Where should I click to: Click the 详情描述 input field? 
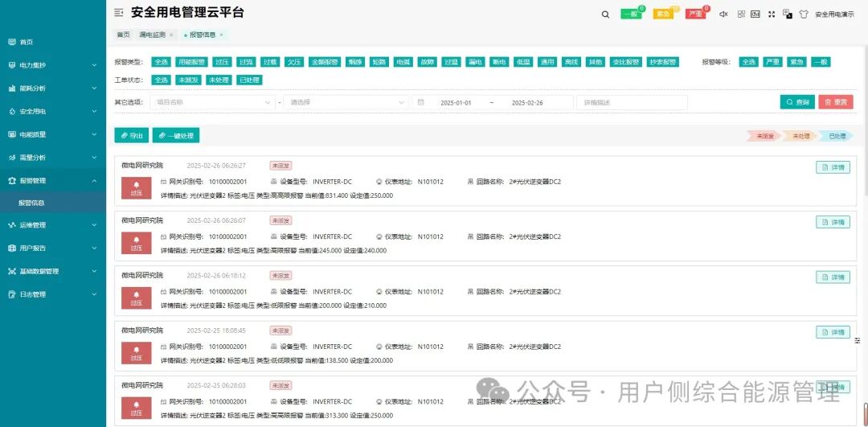point(632,102)
